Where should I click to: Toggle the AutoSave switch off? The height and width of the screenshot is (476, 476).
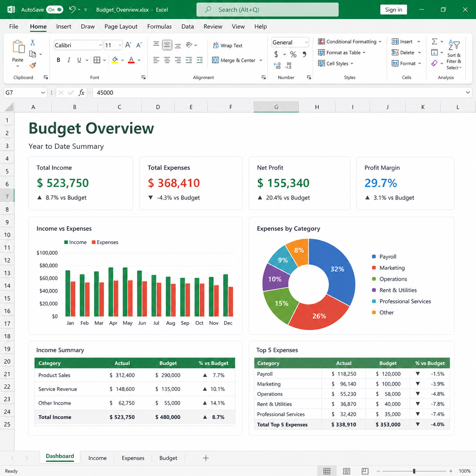pyautogui.click(x=55, y=9)
